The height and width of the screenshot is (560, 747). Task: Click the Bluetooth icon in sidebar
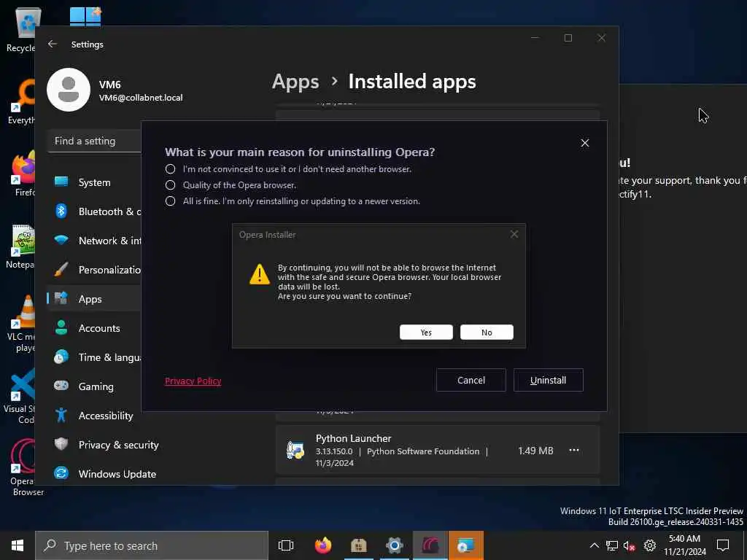pos(61,211)
